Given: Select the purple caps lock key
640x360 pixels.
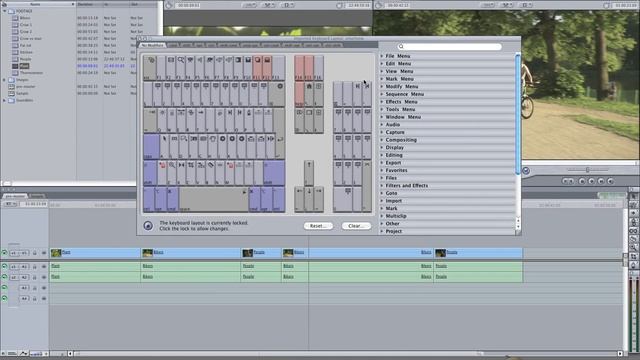Looking at the screenshot, I should point(151,147).
